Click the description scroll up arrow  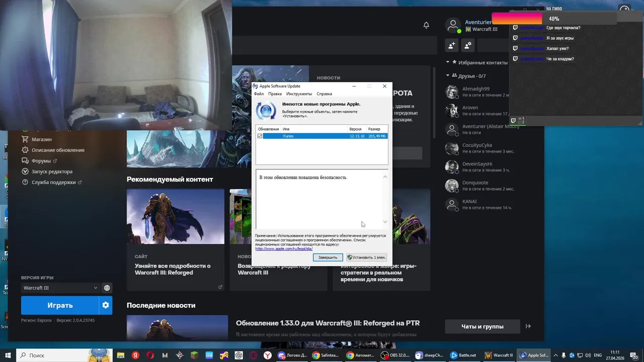(x=385, y=176)
